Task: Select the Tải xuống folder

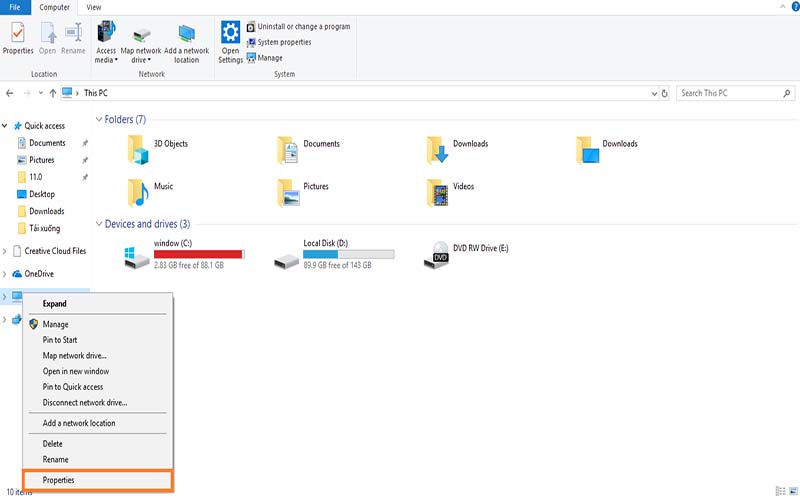Action: (x=44, y=228)
